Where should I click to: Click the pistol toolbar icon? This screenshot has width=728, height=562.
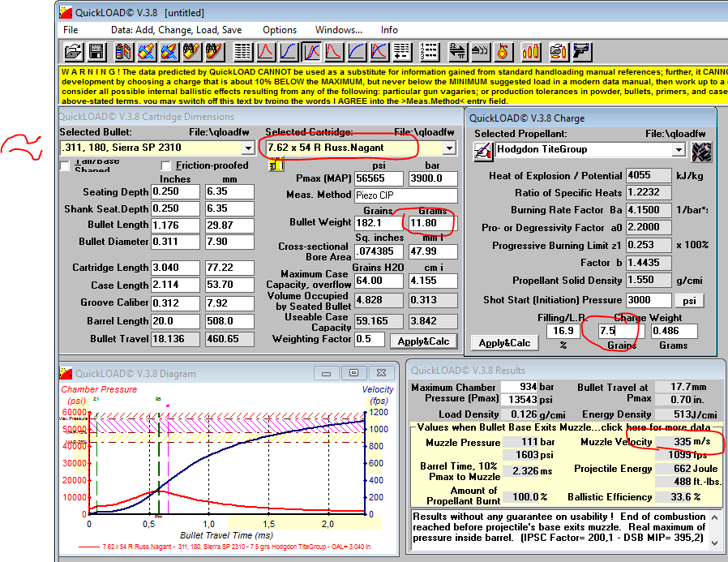click(581, 52)
